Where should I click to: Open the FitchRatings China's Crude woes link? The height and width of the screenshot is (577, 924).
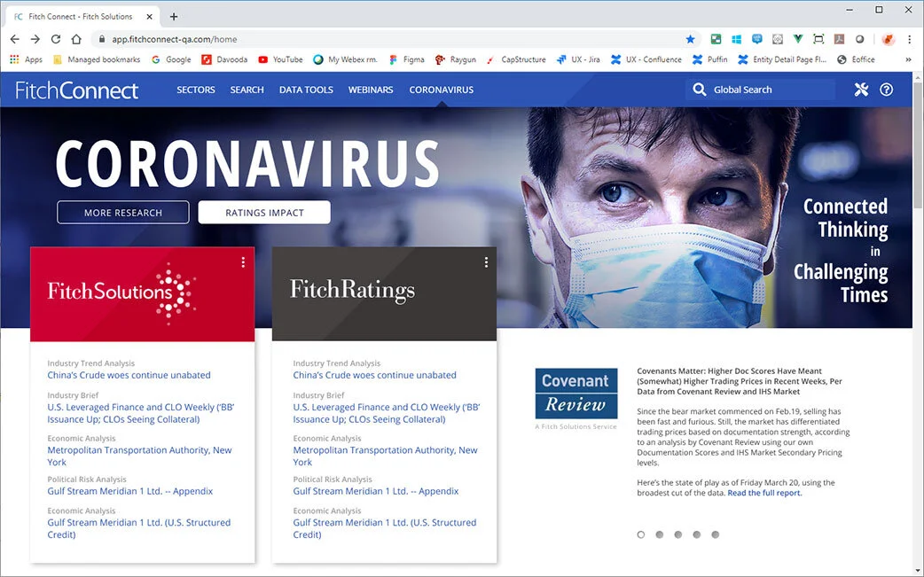pyautogui.click(x=374, y=375)
